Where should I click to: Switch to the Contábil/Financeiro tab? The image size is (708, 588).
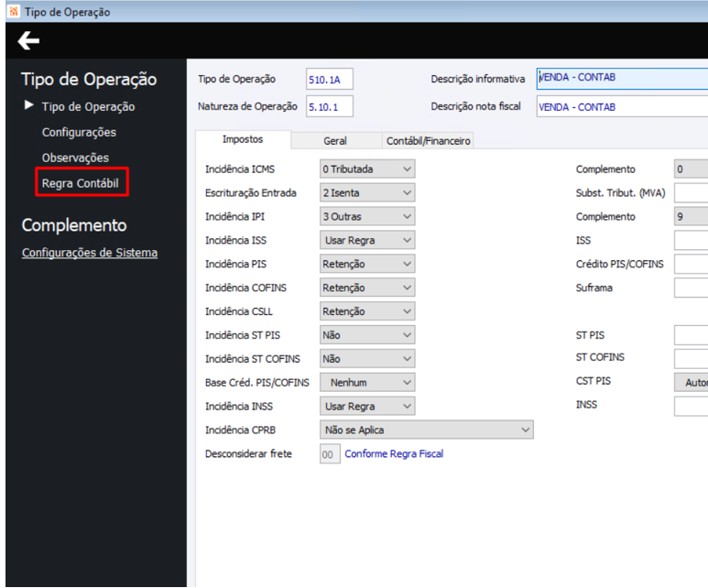coord(428,141)
